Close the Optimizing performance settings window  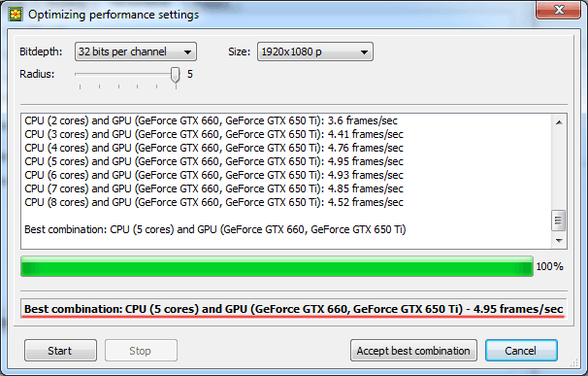point(559,10)
